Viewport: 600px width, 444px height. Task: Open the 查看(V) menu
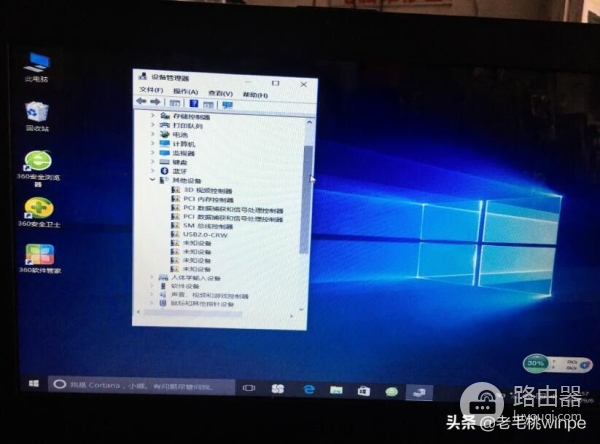pos(220,90)
